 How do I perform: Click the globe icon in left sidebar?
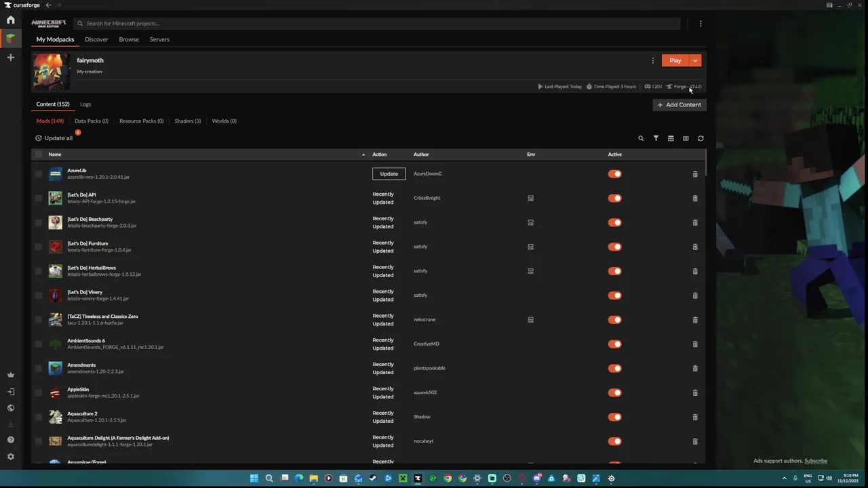coord(10,408)
